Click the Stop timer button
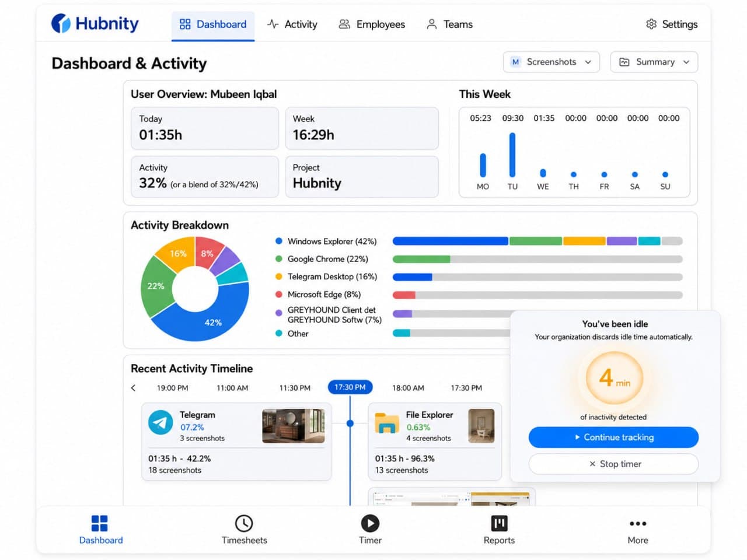 pyautogui.click(x=613, y=464)
